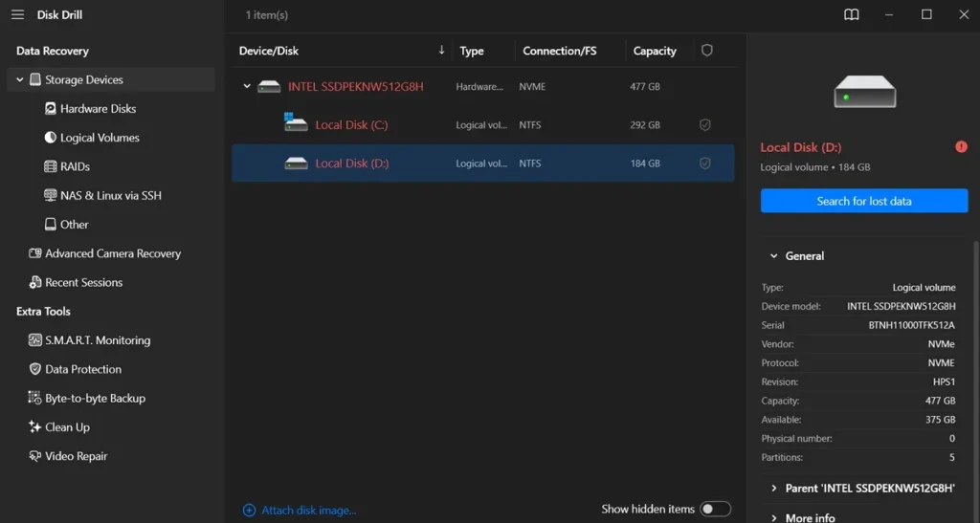Click the large drive image in details panel
This screenshot has width=980, height=523.
[864, 91]
